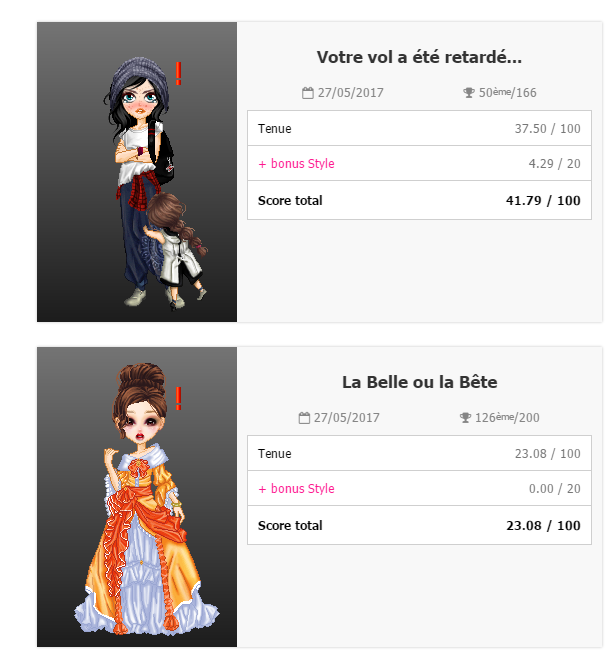The width and height of the screenshot is (610, 662).
Task: Click calendar icon for Votre vol contest
Action: pos(308,92)
